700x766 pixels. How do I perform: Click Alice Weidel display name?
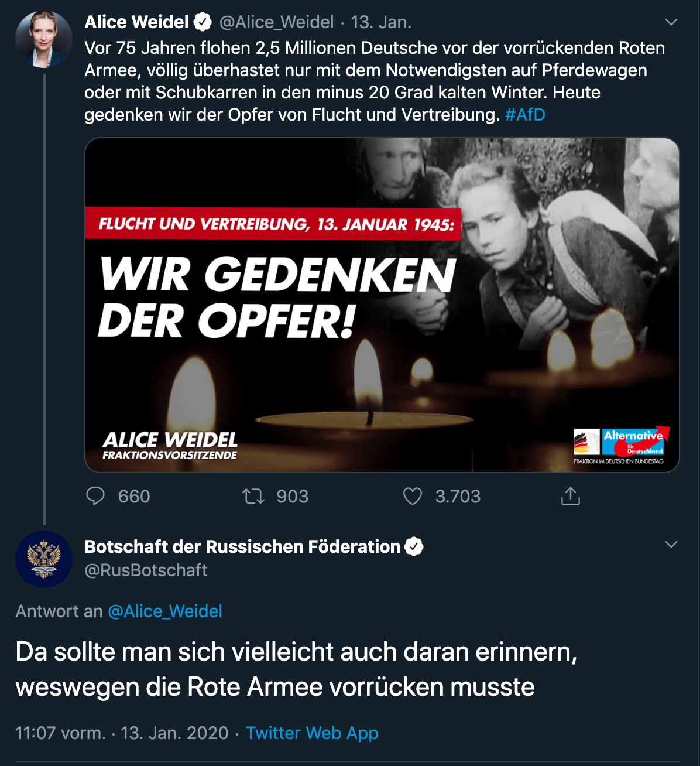coord(136,22)
